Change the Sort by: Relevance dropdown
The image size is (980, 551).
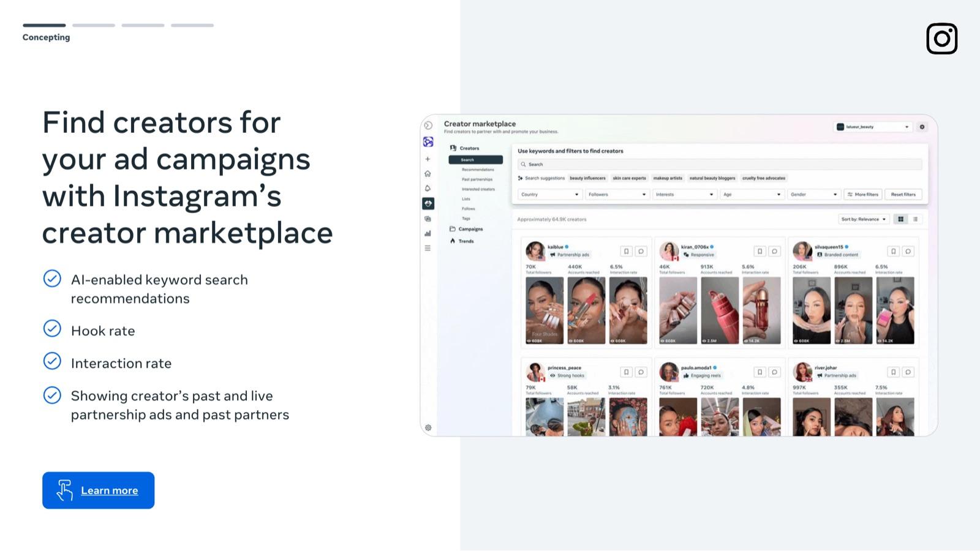coord(863,219)
